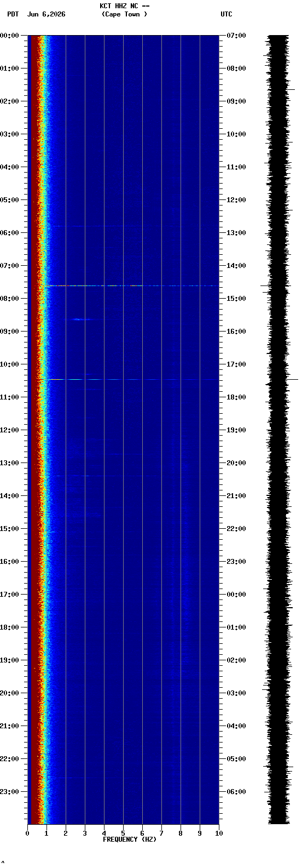Click the PDT time label 20:00

[10, 693]
